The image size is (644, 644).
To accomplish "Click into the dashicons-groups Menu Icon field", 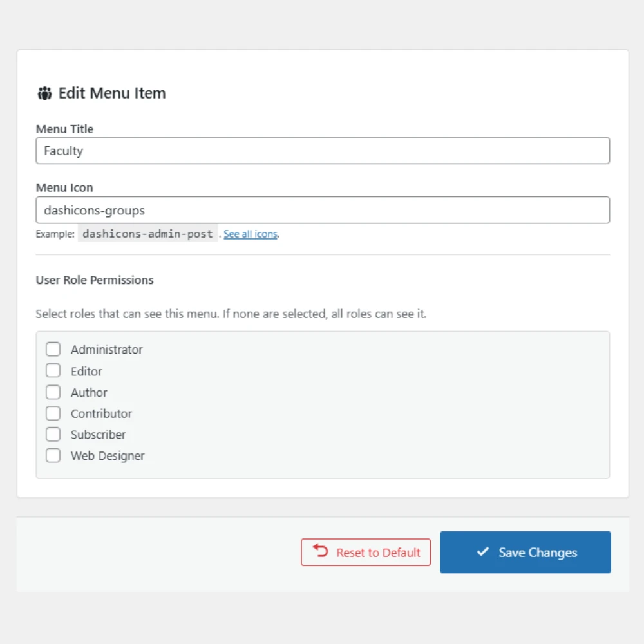I will tap(322, 210).
